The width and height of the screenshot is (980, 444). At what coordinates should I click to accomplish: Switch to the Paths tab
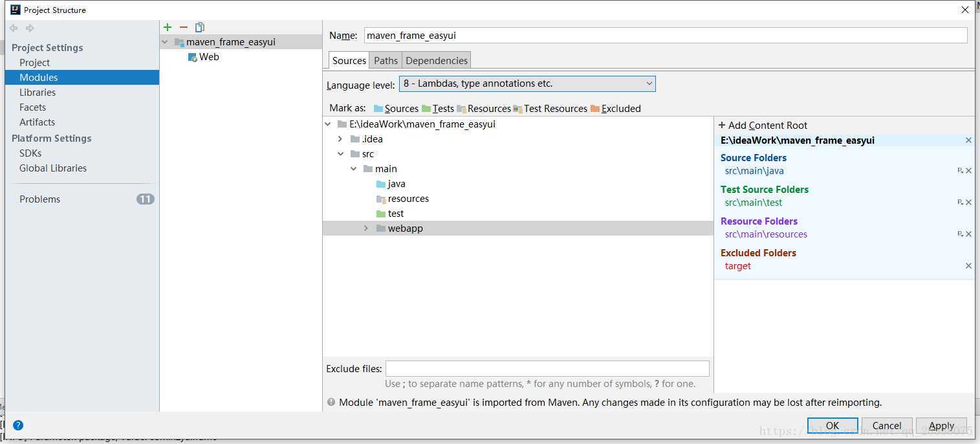[386, 60]
